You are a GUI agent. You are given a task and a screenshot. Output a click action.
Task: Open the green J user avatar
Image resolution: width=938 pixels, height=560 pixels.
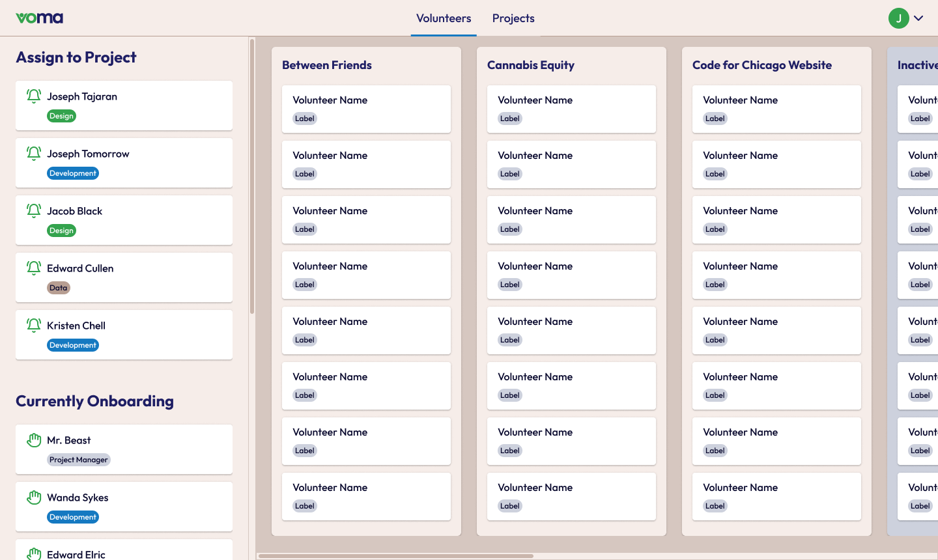(x=899, y=18)
